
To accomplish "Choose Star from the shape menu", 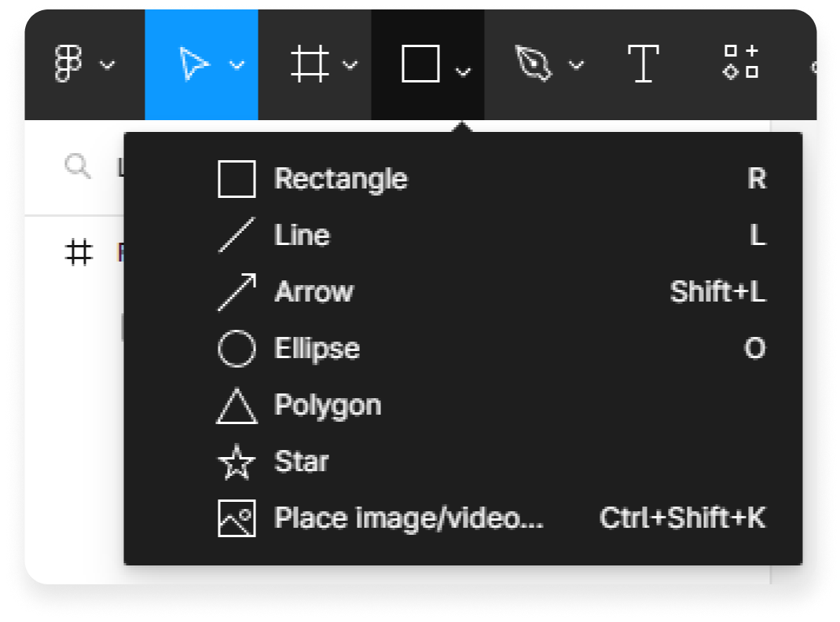I will (301, 462).
